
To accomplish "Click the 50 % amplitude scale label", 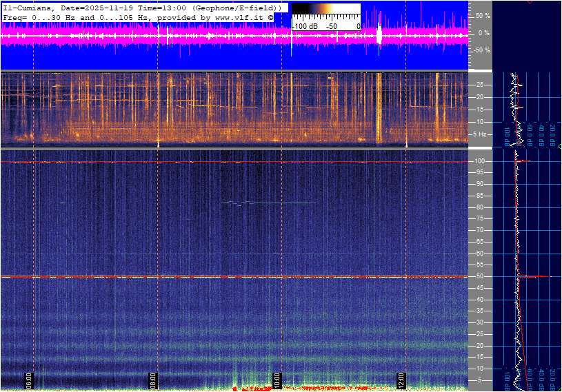I will pos(483,15).
